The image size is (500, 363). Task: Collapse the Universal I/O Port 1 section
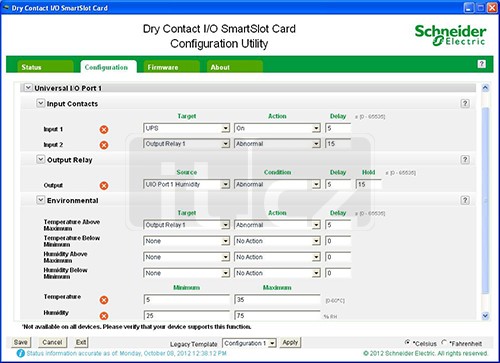pos(28,88)
